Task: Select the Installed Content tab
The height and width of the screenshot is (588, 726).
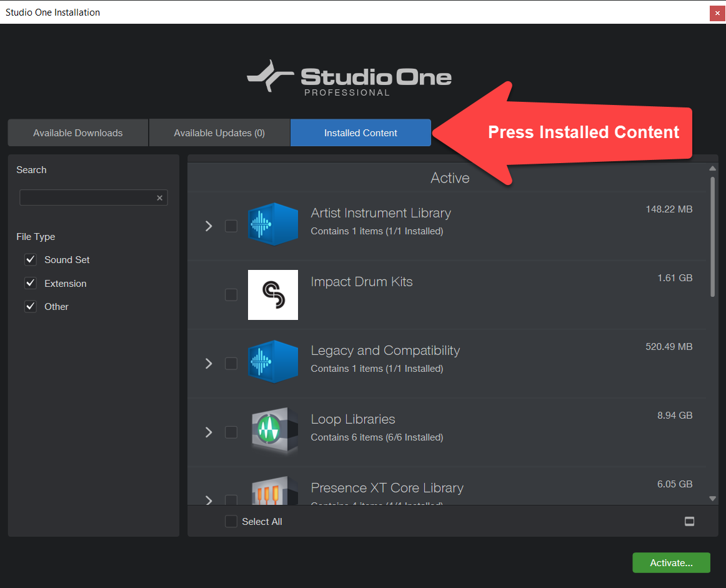Action: [x=361, y=132]
